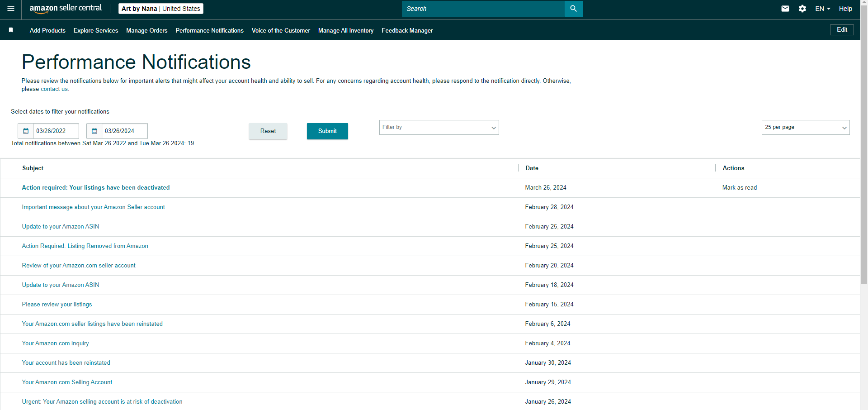Click the date 'February 18, 2024'

pyautogui.click(x=549, y=285)
